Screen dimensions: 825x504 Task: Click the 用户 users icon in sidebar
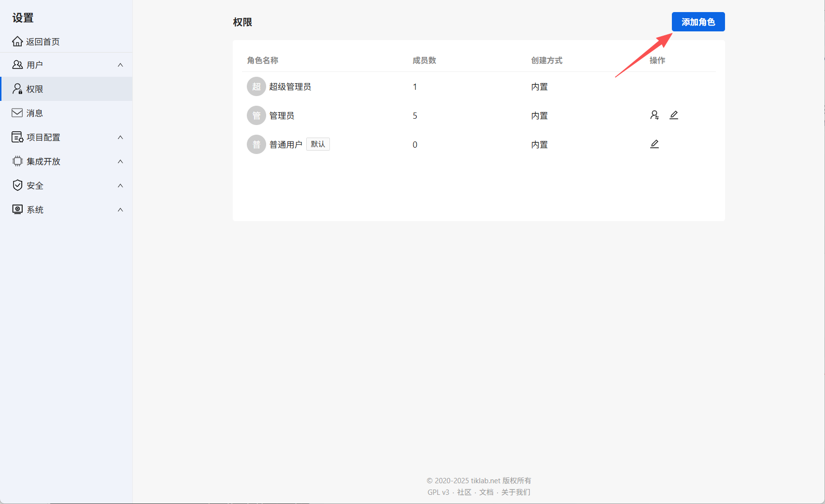17,65
